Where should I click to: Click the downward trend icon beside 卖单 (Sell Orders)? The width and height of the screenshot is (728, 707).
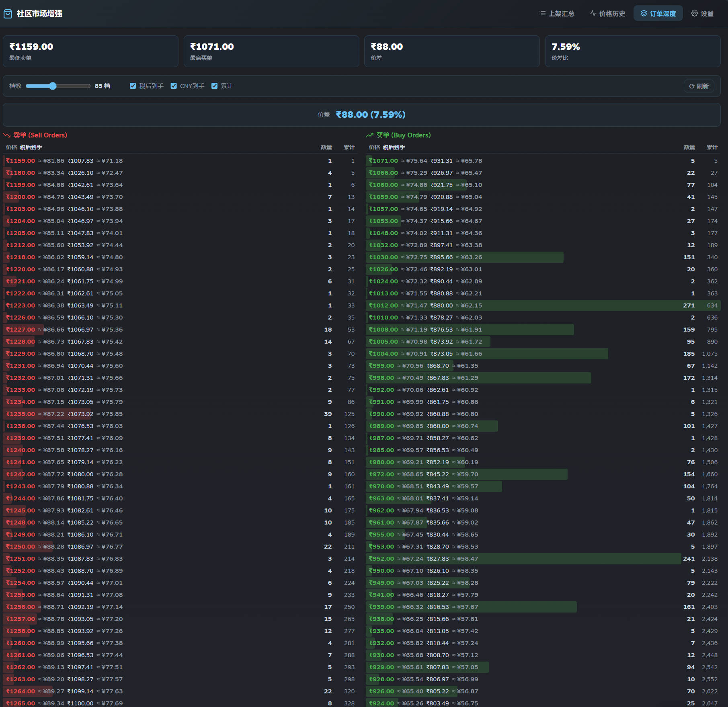click(7, 135)
